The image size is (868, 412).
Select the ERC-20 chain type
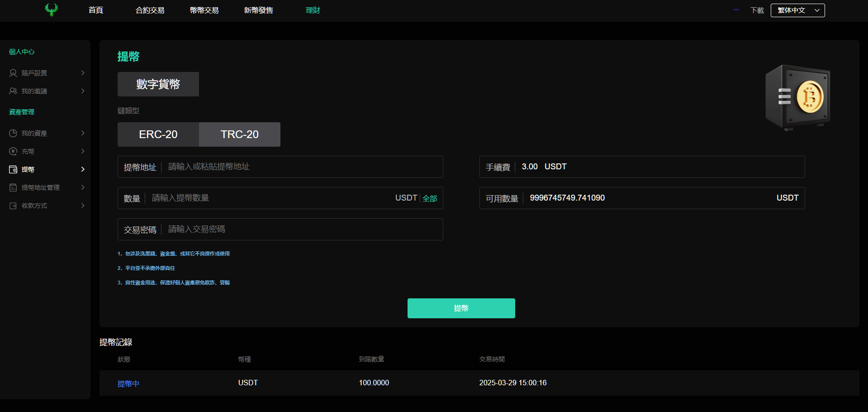click(x=158, y=134)
